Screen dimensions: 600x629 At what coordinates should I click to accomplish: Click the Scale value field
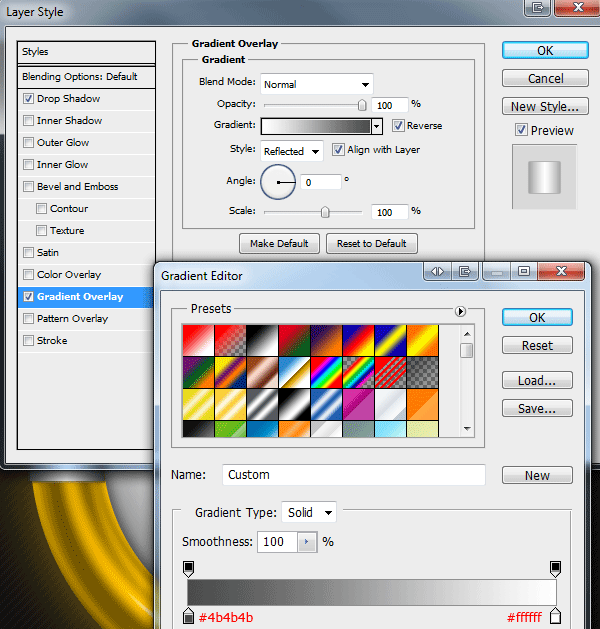(390, 212)
